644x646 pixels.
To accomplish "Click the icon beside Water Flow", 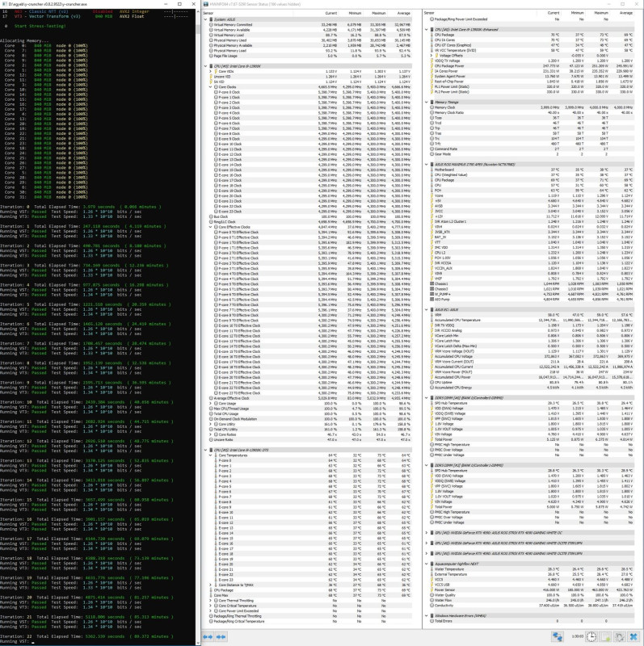I will point(432,600).
